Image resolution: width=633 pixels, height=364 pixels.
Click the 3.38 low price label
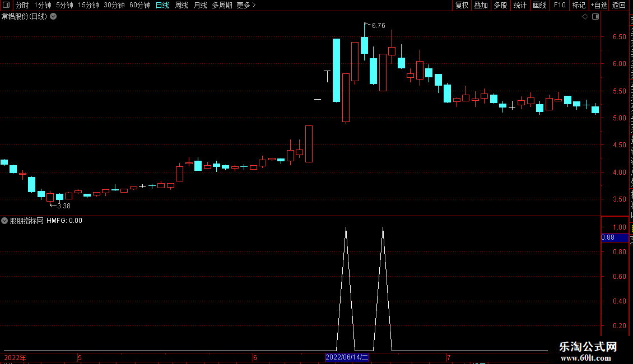64,206
